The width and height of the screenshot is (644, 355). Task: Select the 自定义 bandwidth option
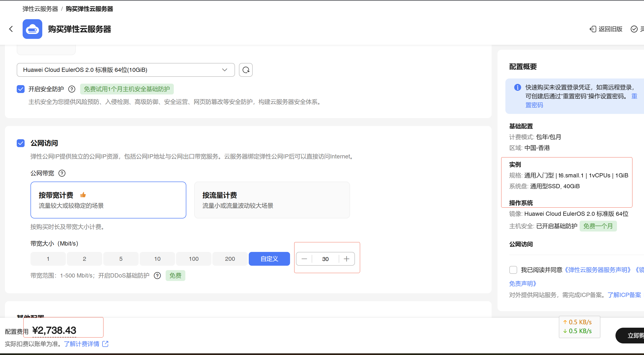point(269,259)
